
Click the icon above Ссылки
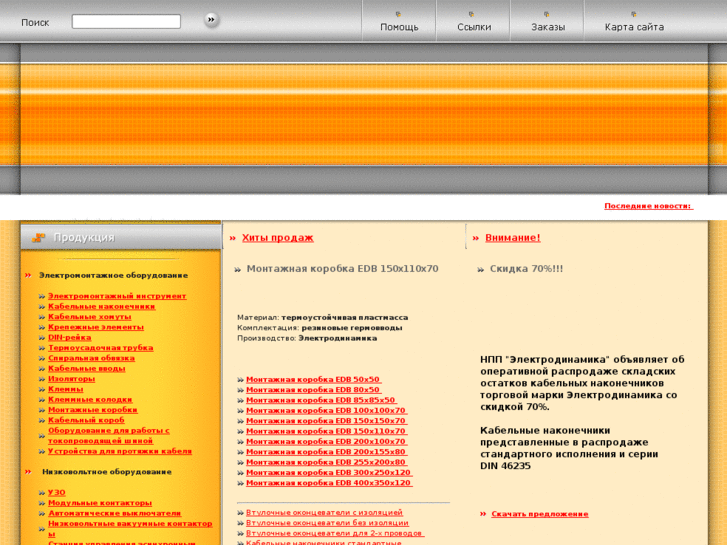[473, 14]
